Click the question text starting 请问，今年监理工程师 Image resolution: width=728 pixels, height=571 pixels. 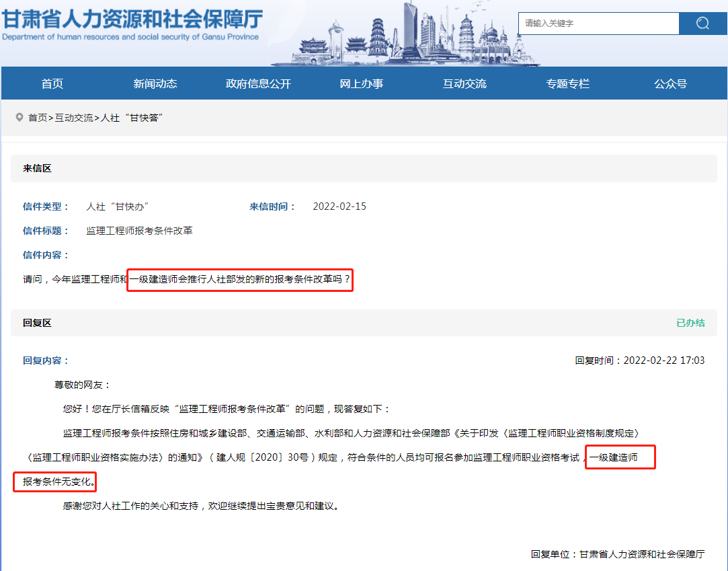[x=187, y=279]
